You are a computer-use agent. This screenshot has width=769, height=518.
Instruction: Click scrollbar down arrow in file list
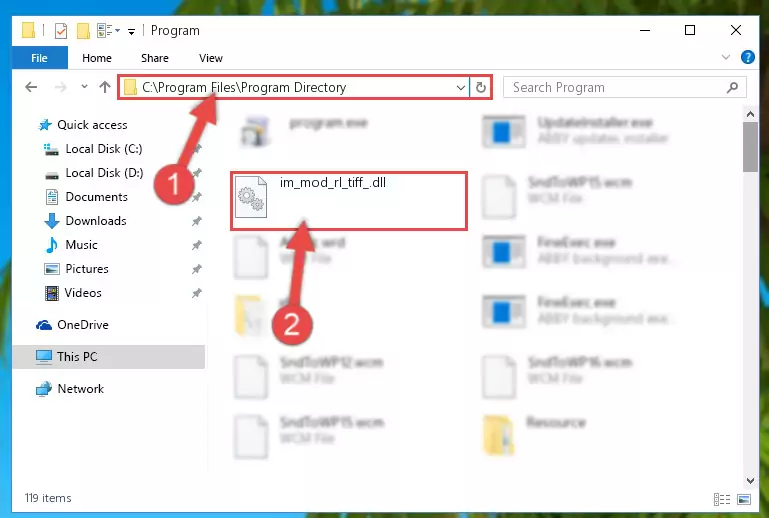[x=750, y=480]
